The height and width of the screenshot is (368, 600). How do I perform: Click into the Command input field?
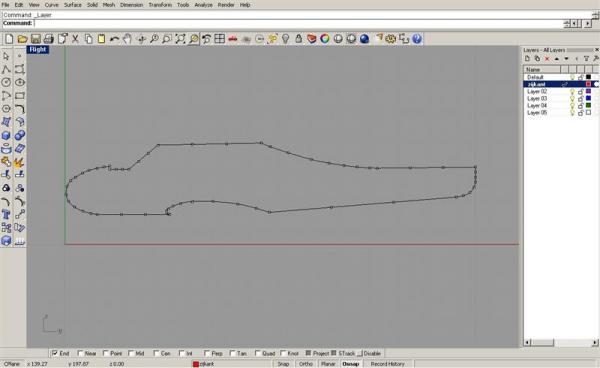tap(298, 23)
